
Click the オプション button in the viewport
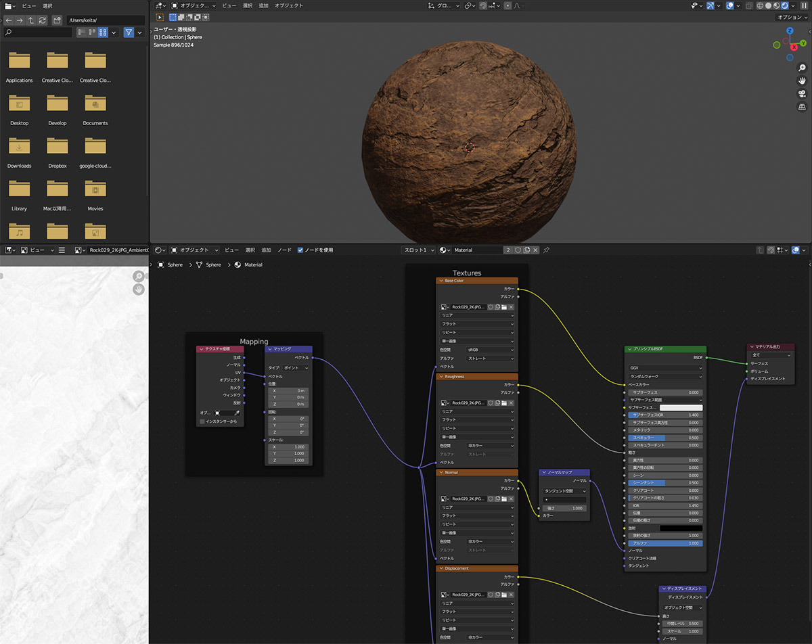click(792, 17)
